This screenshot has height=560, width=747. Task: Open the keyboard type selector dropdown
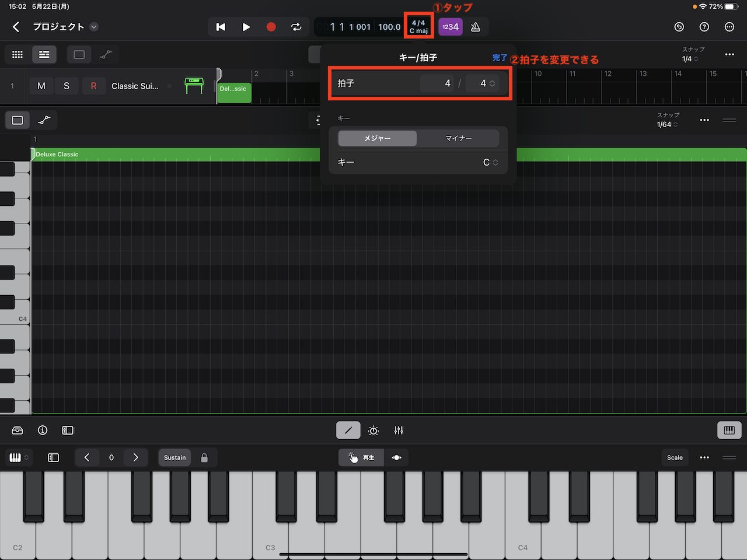pos(19,458)
